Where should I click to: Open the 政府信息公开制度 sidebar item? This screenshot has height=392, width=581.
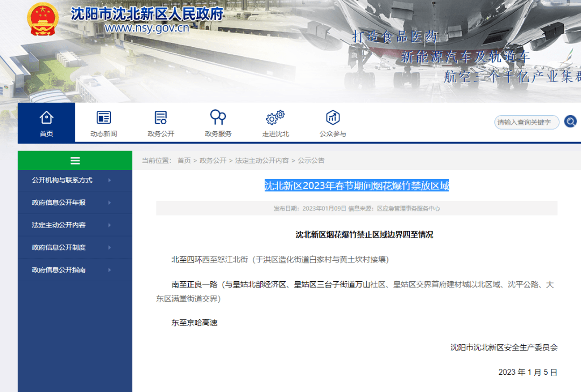point(59,247)
